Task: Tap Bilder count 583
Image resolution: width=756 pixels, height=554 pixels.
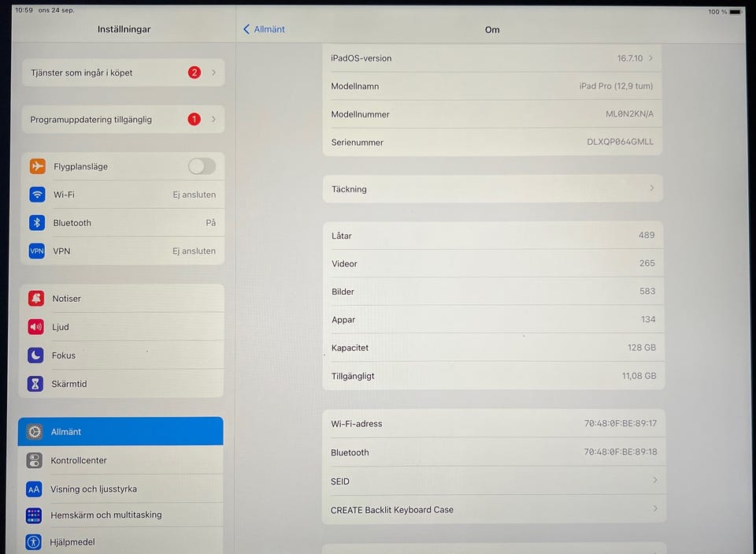Action: 647,291
